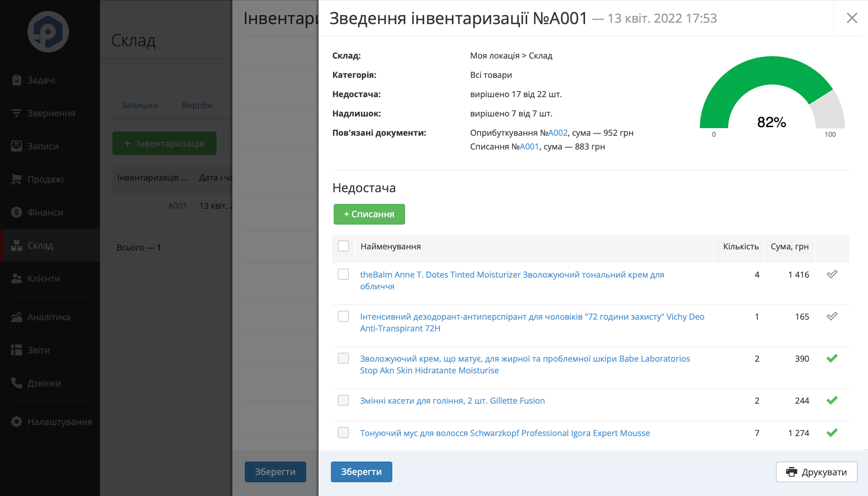Check the box for Vichy Deo antiperspirant row
The image size is (868, 496).
[343, 316]
